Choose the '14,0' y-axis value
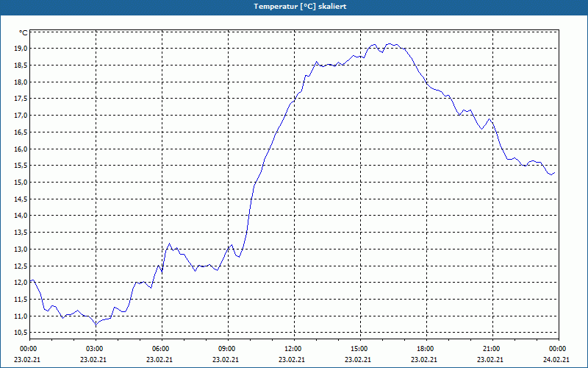 tap(21, 216)
